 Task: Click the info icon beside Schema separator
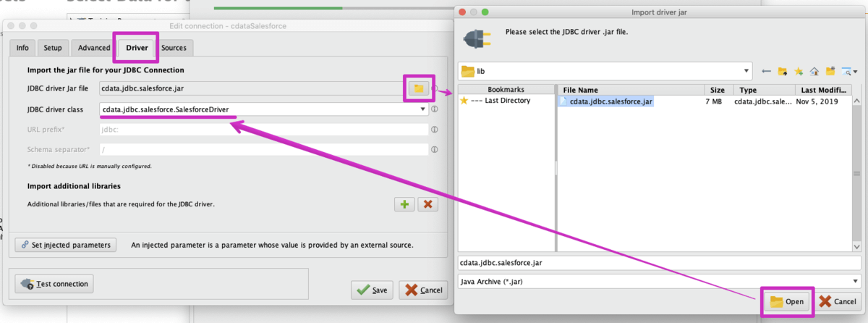point(435,149)
